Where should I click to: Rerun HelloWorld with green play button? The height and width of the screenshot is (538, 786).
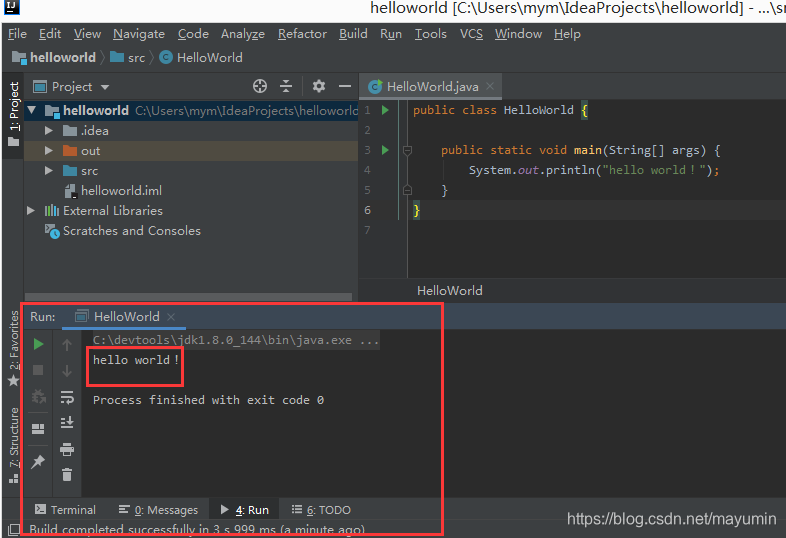[x=39, y=344]
